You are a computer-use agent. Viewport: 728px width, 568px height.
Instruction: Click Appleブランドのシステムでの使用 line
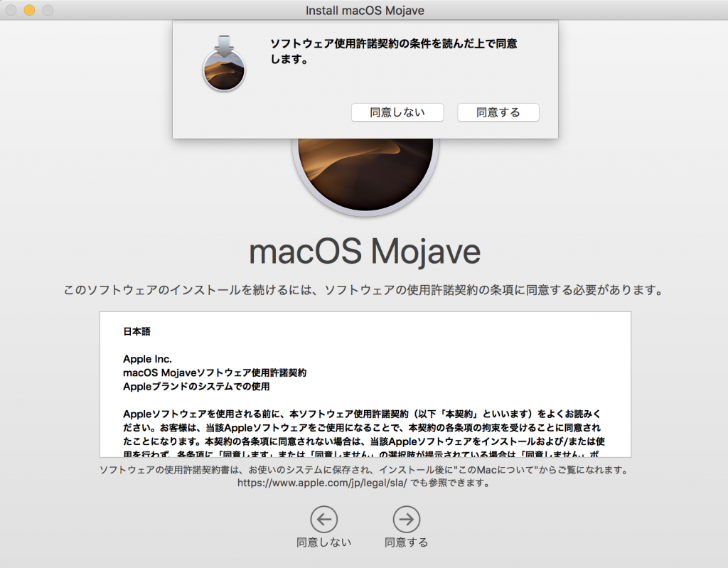196,387
